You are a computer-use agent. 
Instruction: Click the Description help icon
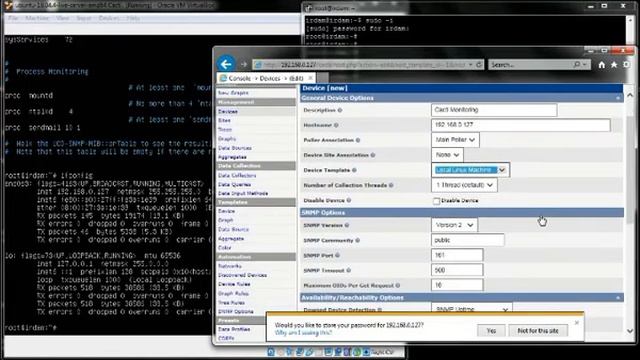coord(340,110)
